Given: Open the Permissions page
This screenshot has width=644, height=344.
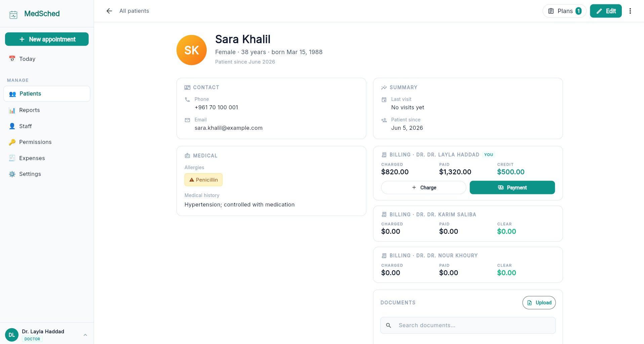Looking at the screenshot, I should (47, 142).
